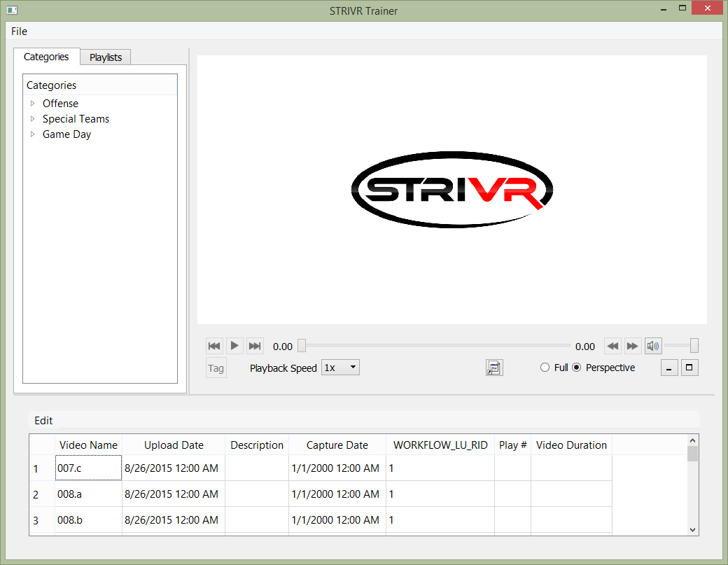
Task: Click the Categories list header
Action: [x=100, y=85]
